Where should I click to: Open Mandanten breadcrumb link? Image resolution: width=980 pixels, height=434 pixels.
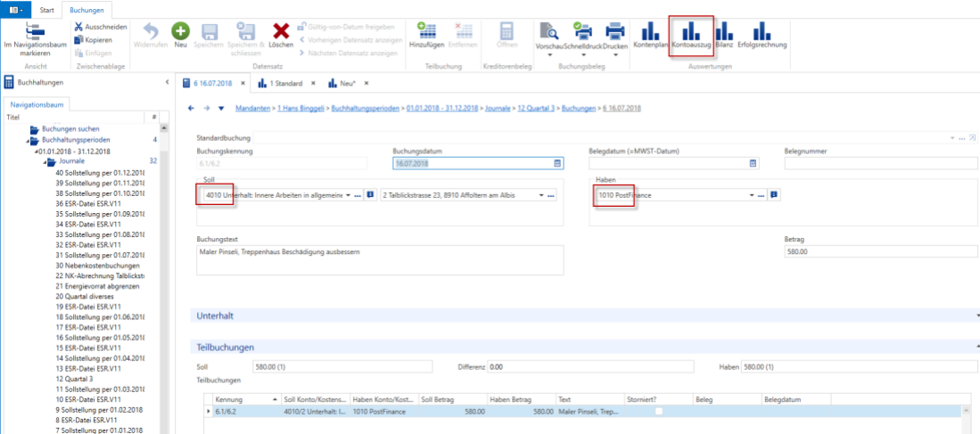(x=251, y=109)
